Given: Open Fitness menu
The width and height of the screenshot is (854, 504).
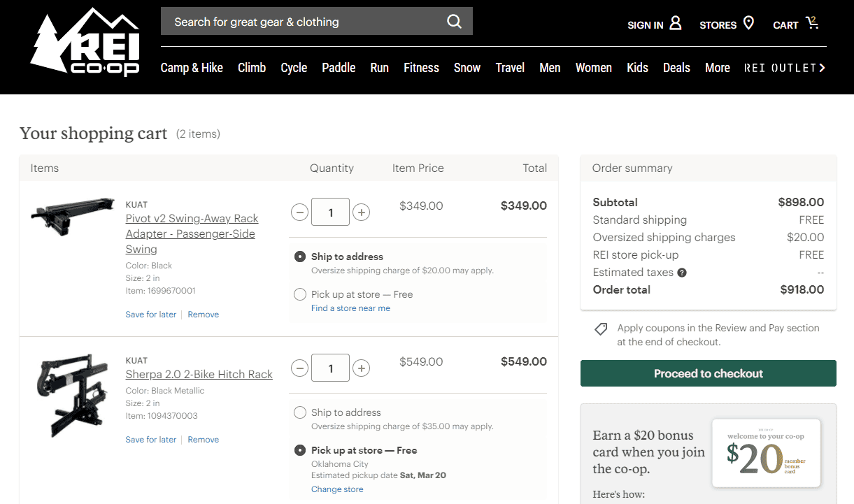Looking at the screenshot, I should (x=421, y=68).
